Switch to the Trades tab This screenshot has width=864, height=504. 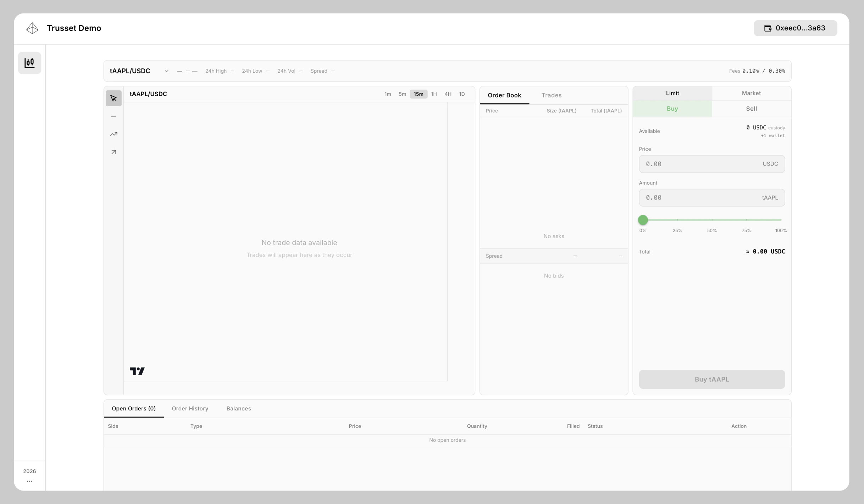(x=551, y=95)
